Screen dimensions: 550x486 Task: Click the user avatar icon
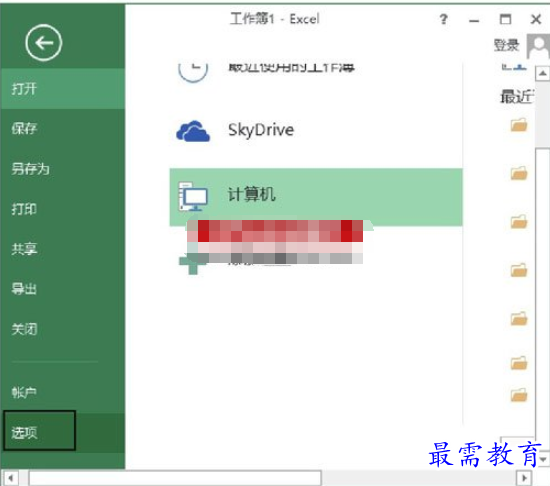pos(538,46)
